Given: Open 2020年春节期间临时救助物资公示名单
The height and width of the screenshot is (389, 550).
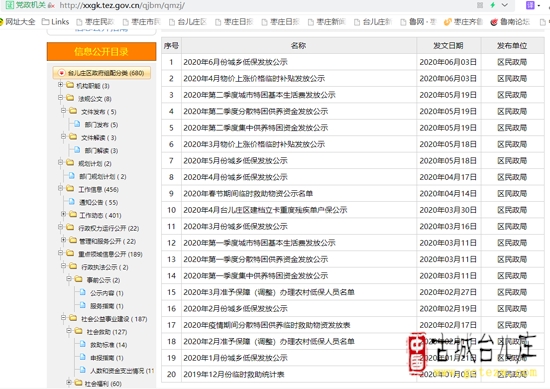Looking at the screenshot, I should [248, 194].
